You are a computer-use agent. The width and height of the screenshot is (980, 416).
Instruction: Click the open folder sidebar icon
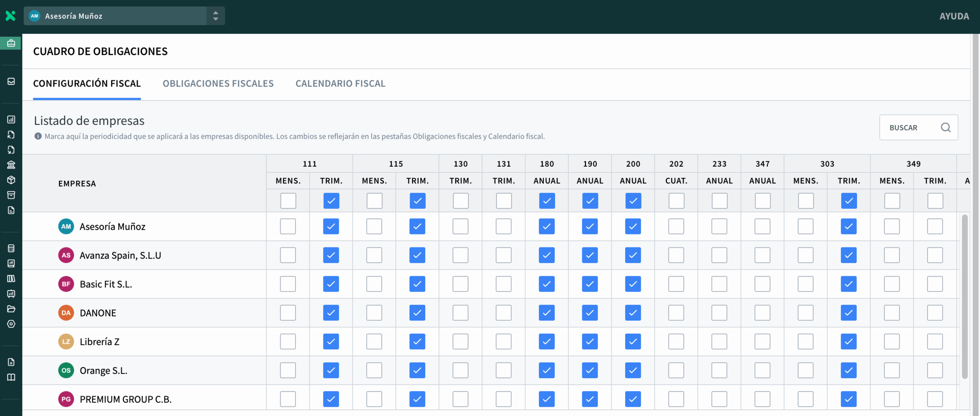11,309
